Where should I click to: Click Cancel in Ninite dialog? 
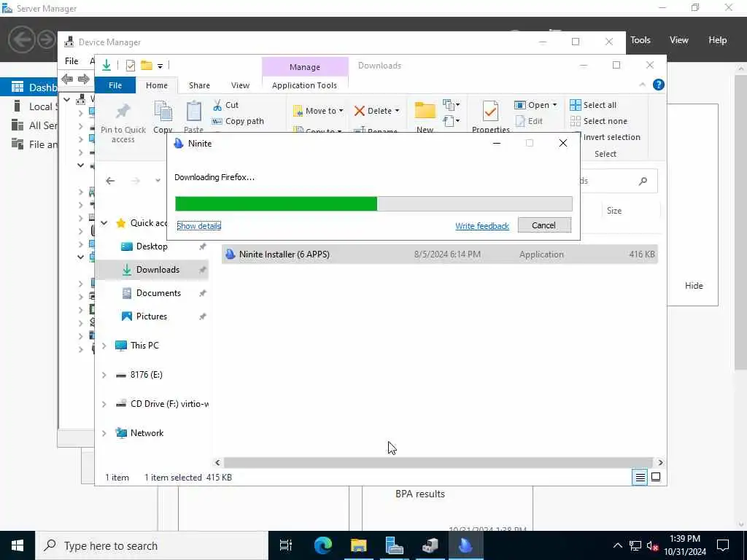[544, 225]
